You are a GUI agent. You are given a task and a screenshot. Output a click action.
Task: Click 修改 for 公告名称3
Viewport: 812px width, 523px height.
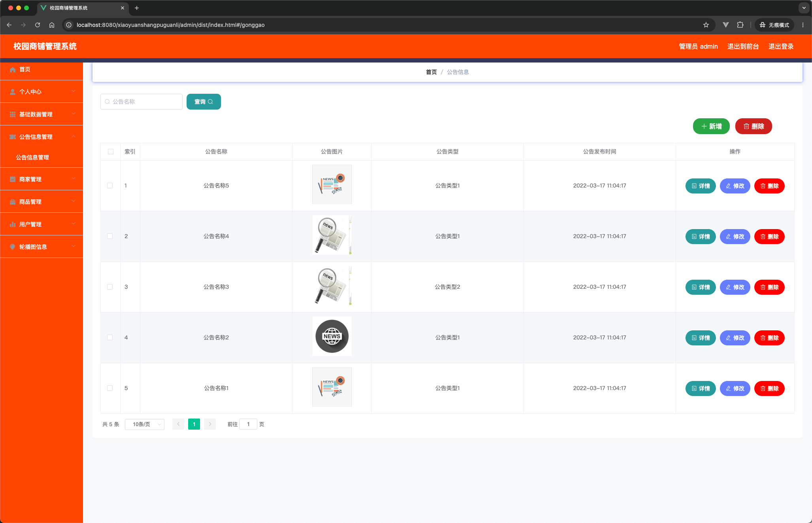click(735, 287)
